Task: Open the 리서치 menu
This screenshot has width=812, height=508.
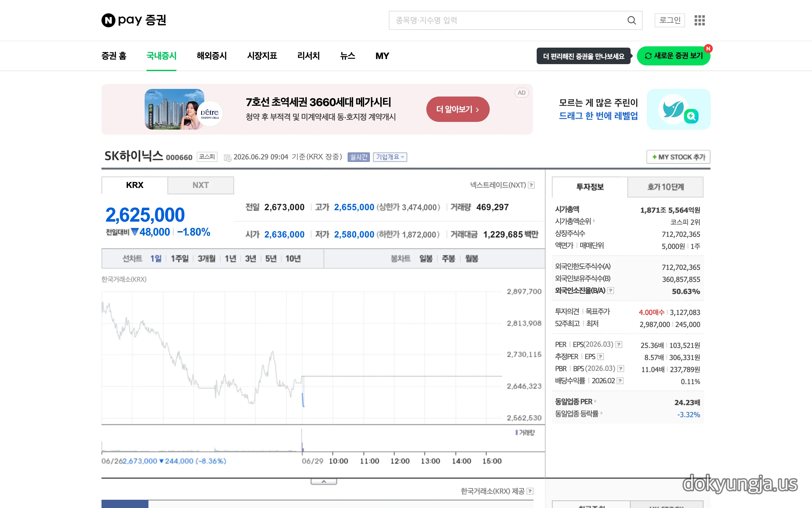Action: click(x=308, y=56)
